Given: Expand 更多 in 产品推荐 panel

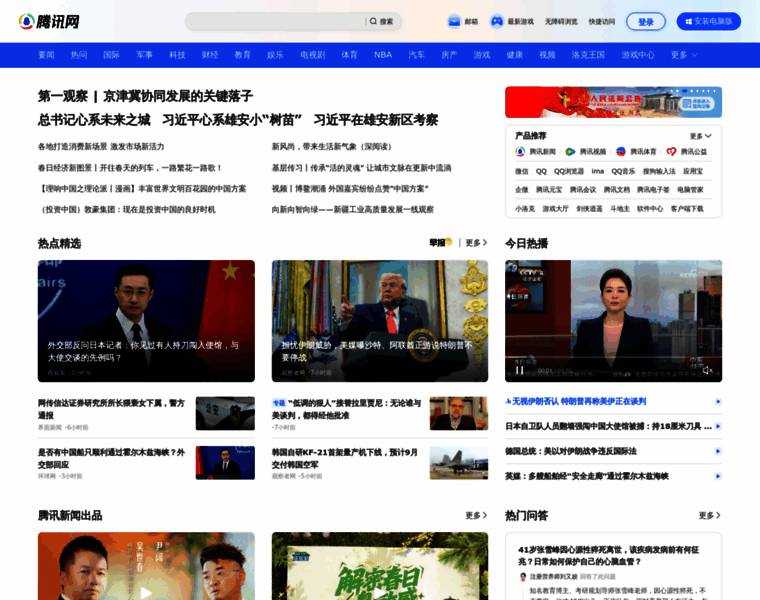Looking at the screenshot, I should (x=700, y=136).
